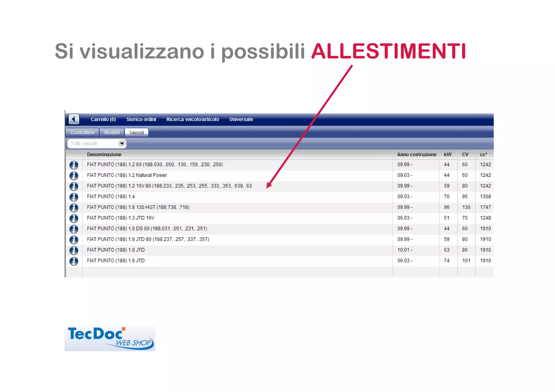
Task: Open info for FIAT PUNTO 1.2 60
Action: (74, 165)
